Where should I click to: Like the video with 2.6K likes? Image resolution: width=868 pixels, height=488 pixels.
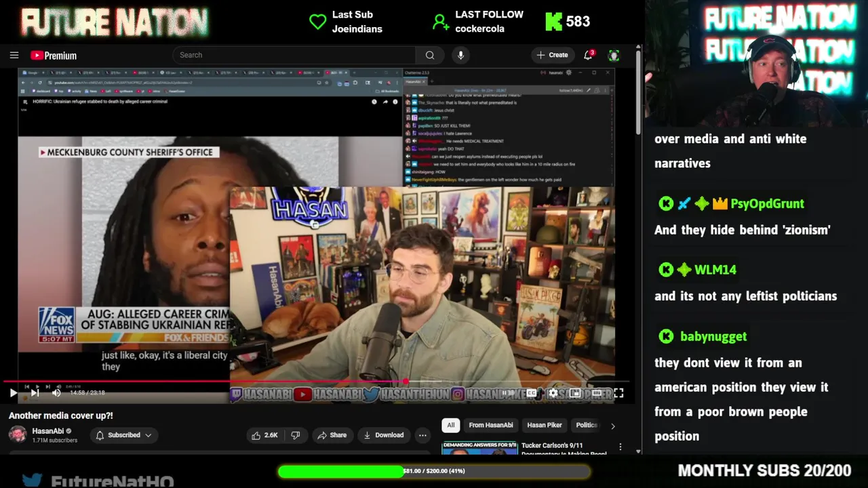click(264, 435)
